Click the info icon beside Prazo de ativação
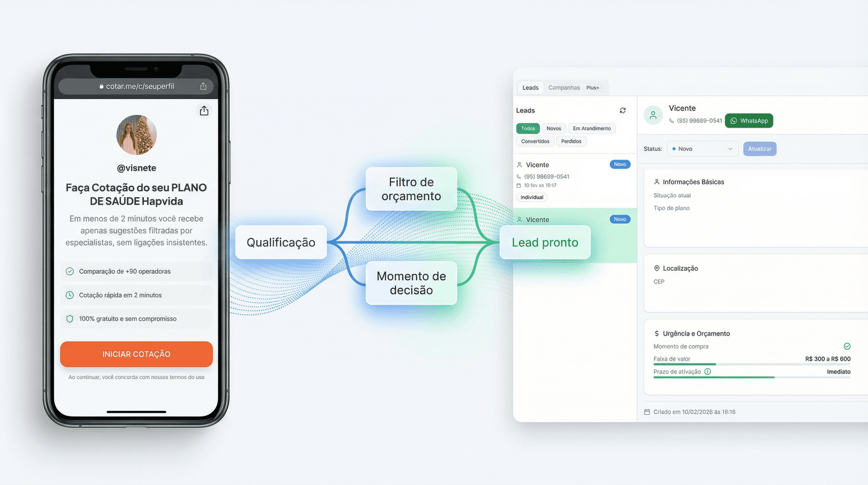Image resolution: width=868 pixels, height=485 pixels. (x=708, y=371)
